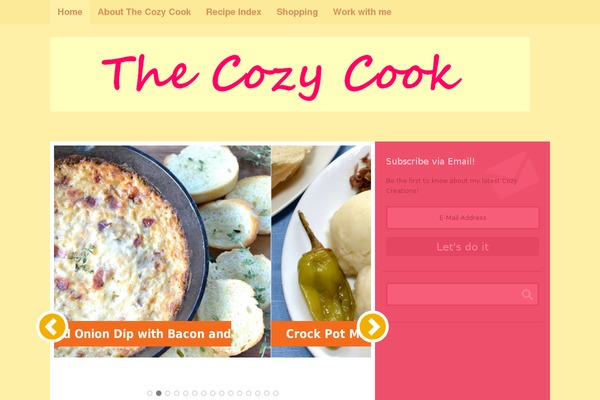Screen dimensions: 600x400
Task: Open the Home menu item
Action: coord(70,12)
